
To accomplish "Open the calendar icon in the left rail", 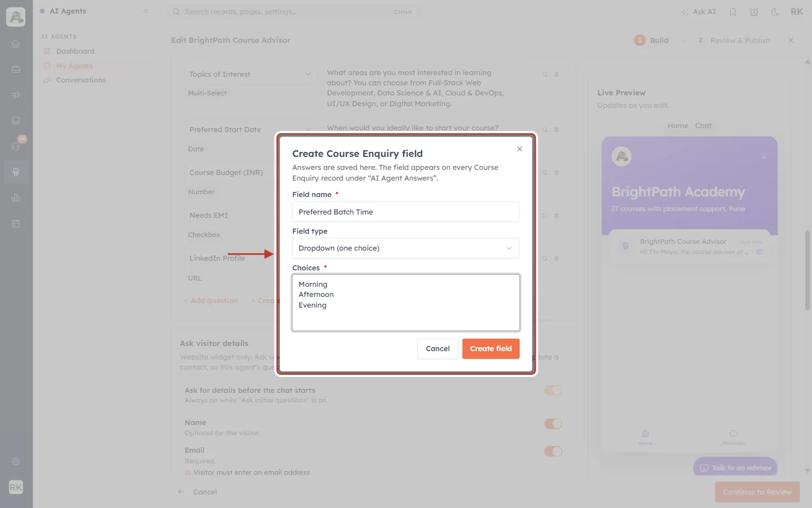I will coord(16,224).
